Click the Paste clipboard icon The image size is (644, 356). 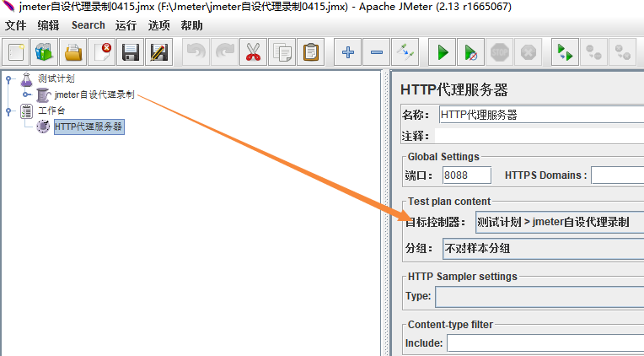(x=311, y=52)
